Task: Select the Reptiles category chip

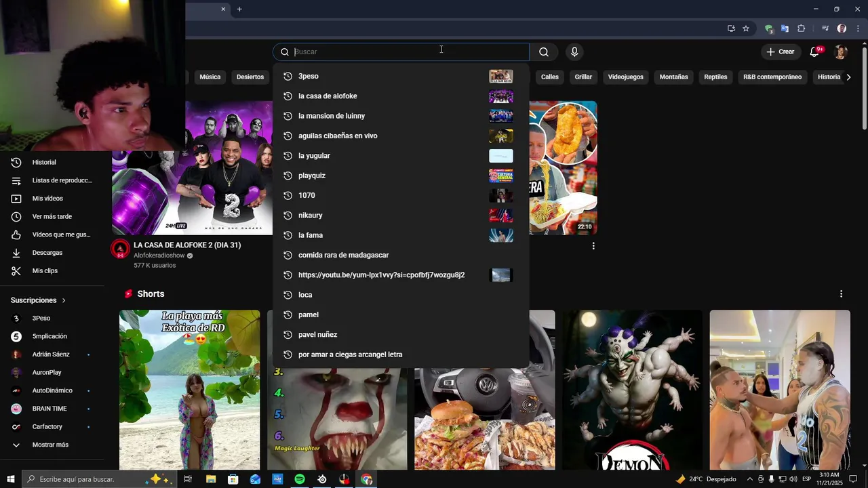Action: (715, 77)
